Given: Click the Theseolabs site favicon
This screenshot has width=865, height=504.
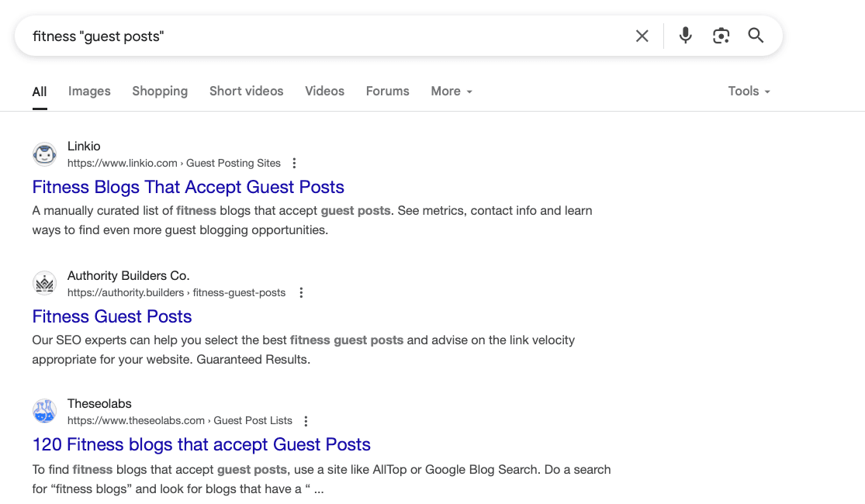Looking at the screenshot, I should click(x=45, y=412).
